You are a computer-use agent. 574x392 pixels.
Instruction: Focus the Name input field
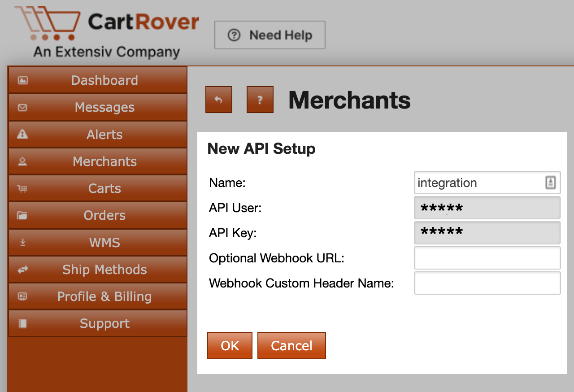click(478, 183)
